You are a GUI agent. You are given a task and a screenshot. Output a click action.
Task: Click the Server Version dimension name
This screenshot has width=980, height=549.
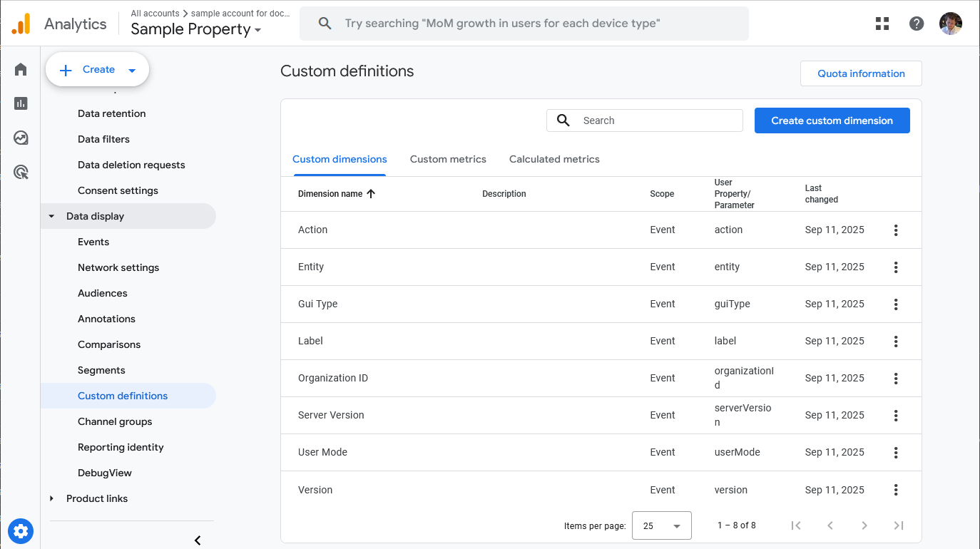(331, 415)
